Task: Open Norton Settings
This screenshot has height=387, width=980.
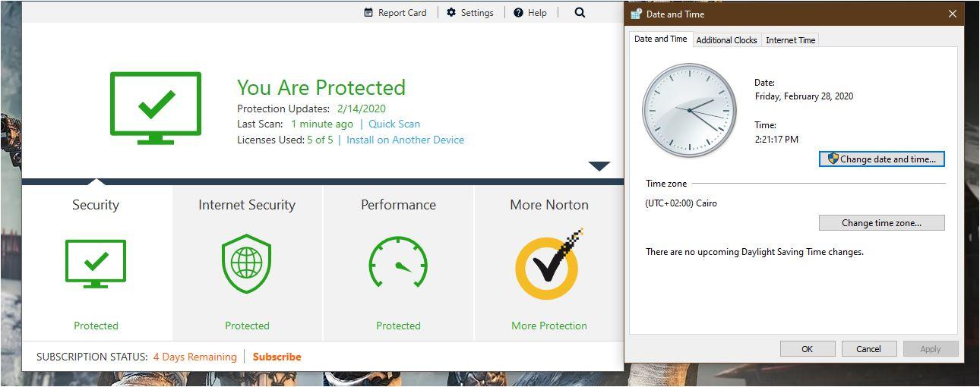Action: click(x=469, y=12)
